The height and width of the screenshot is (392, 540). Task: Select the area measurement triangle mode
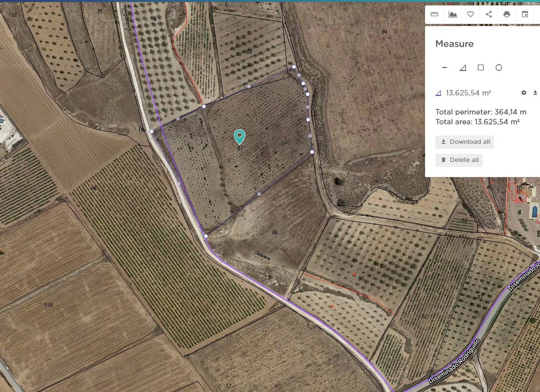pos(462,67)
